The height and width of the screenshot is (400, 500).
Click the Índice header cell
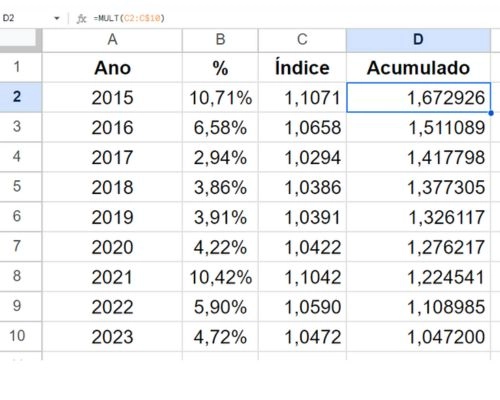click(x=302, y=67)
